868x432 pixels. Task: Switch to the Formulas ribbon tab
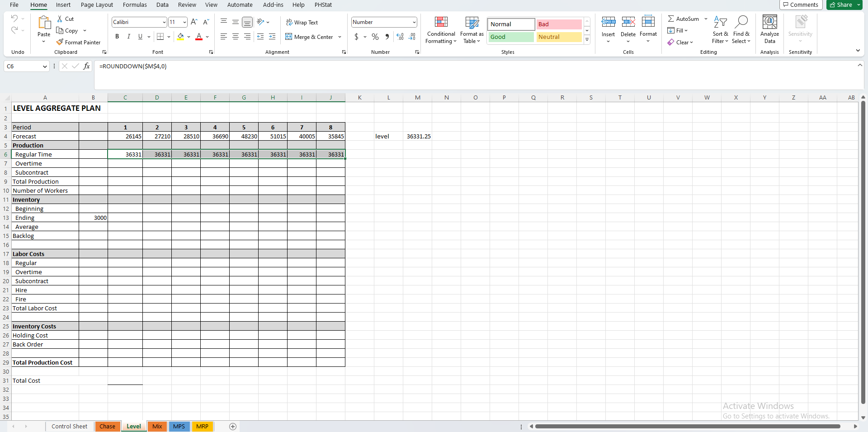tap(135, 5)
